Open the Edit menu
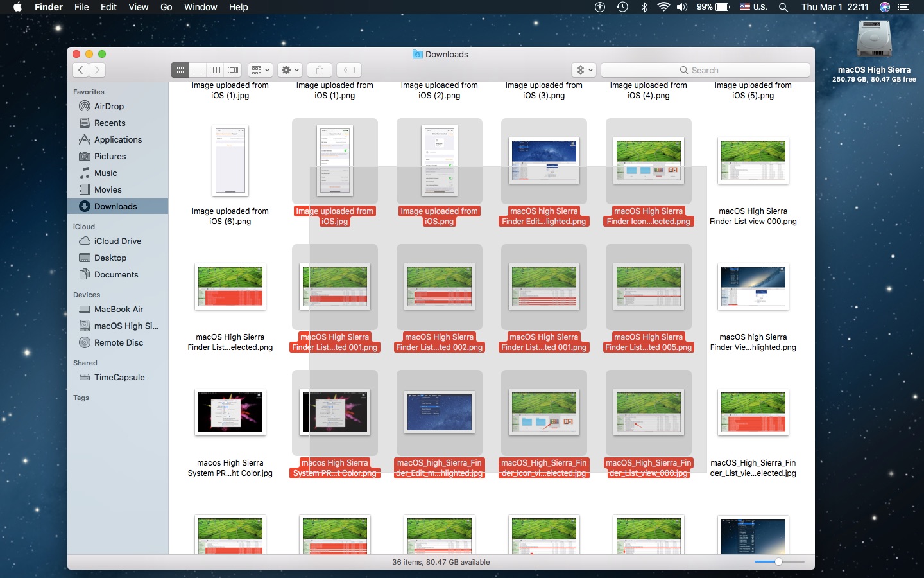 108,7
